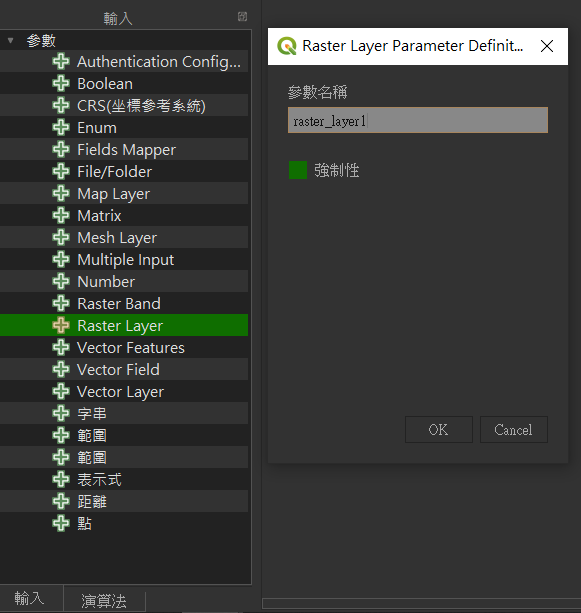581x613 pixels.
Task: Pick the Map Layer parameter
Action: pos(124,193)
